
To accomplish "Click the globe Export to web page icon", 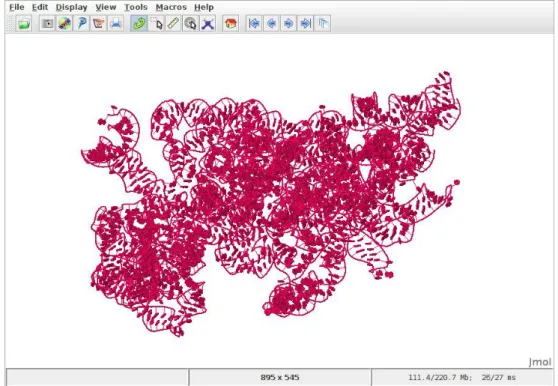I will point(64,24).
